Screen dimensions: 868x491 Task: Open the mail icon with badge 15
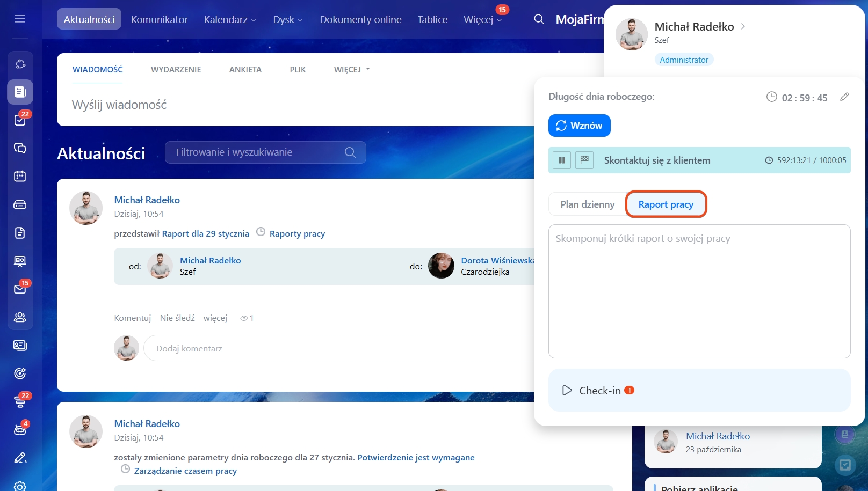[x=20, y=289]
